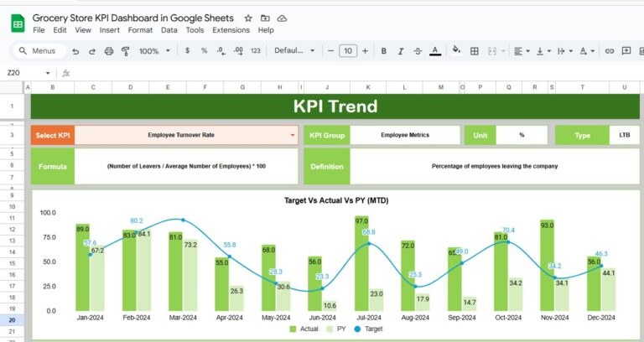Viewport: 644px width, 342px height.
Task: Click the Insert comment icon
Action: coord(626,51)
